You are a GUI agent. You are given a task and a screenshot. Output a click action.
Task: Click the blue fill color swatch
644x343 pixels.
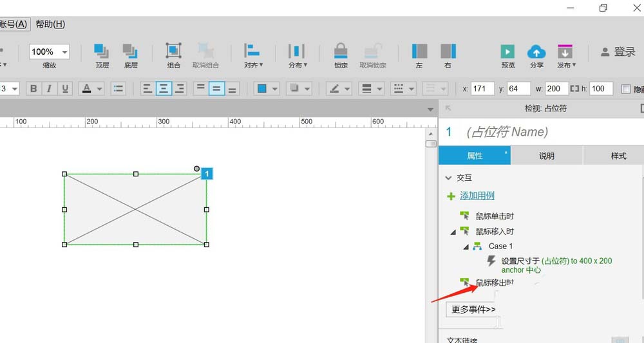pyautogui.click(x=262, y=88)
